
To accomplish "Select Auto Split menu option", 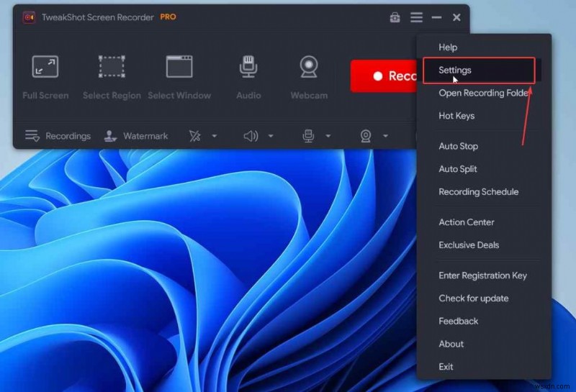I will (458, 169).
